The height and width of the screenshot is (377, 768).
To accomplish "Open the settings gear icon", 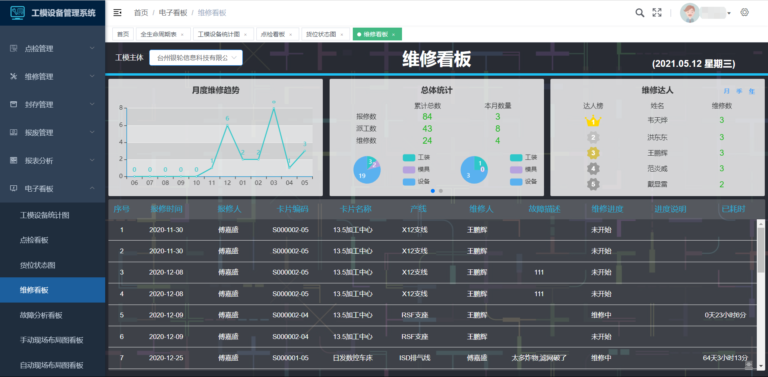I will [x=744, y=13].
